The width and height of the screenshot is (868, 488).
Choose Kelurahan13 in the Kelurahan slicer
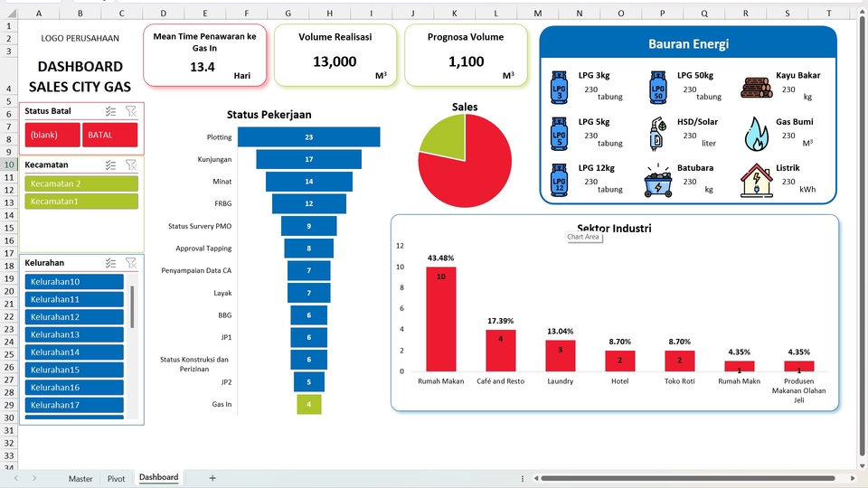click(74, 334)
